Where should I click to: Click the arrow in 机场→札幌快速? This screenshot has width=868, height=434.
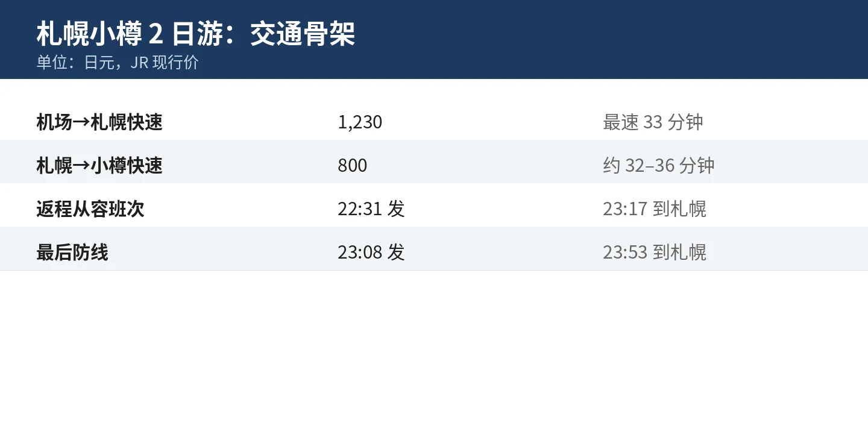click(x=81, y=123)
